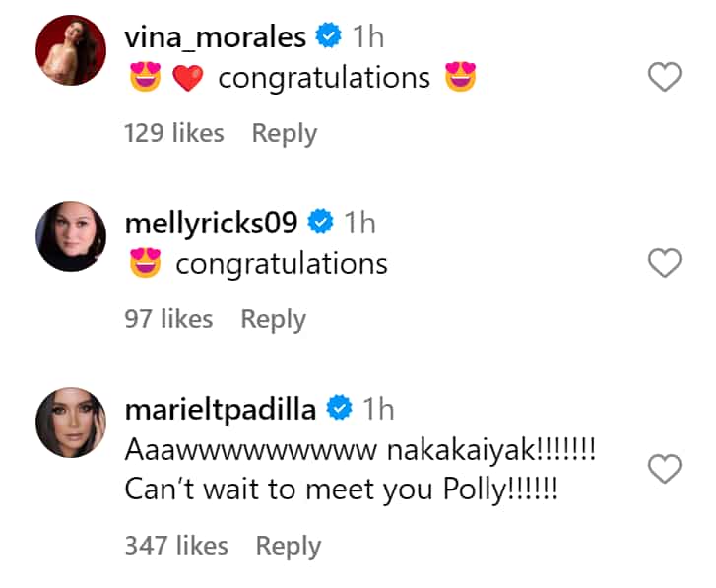Open vina_morales profile picture
The height and width of the screenshot is (588, 716).
[71, 50]
